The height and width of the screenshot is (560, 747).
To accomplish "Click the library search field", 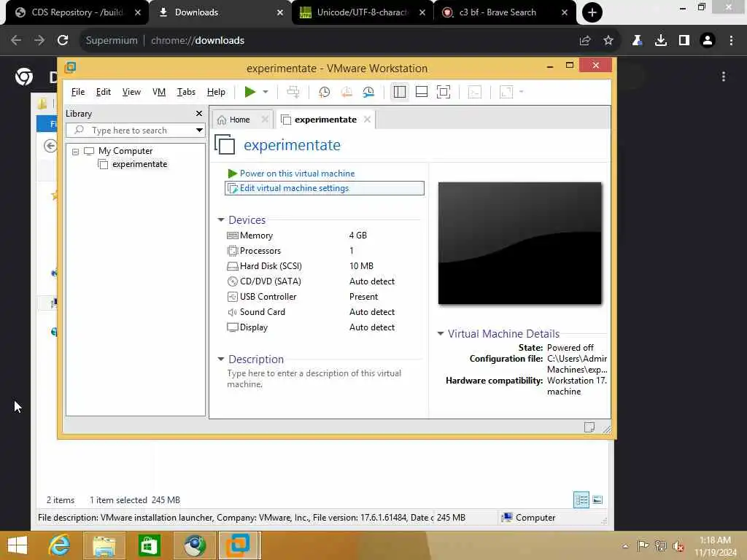I will 136,131.
